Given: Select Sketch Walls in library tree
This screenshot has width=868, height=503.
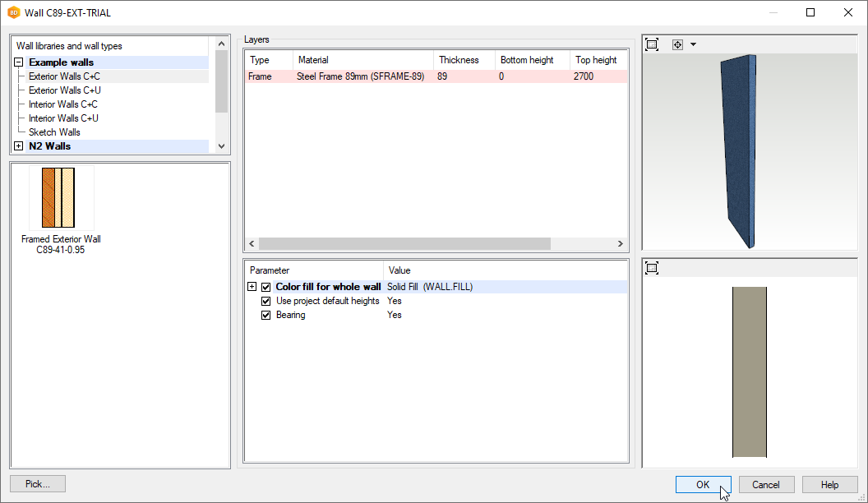Looking at the screenshot, I should point(54,132).
